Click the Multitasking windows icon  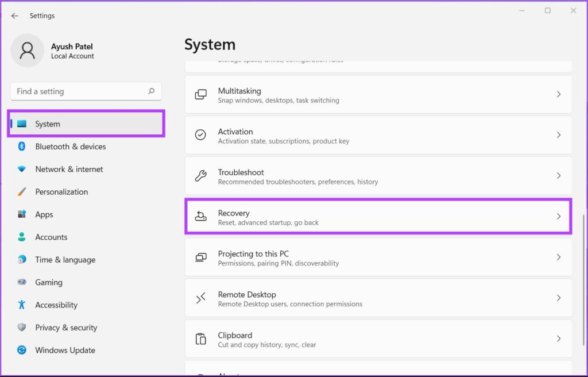pyautogui.click(x=200, y=94)
